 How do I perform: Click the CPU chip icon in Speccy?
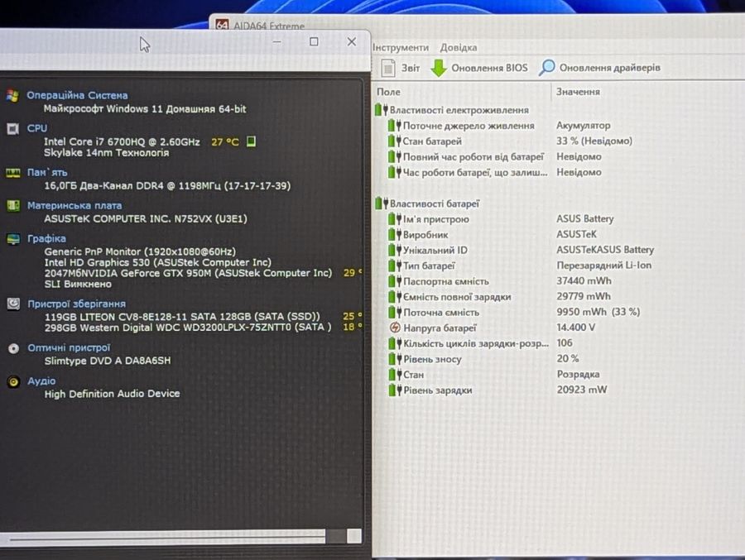[12, 129]
